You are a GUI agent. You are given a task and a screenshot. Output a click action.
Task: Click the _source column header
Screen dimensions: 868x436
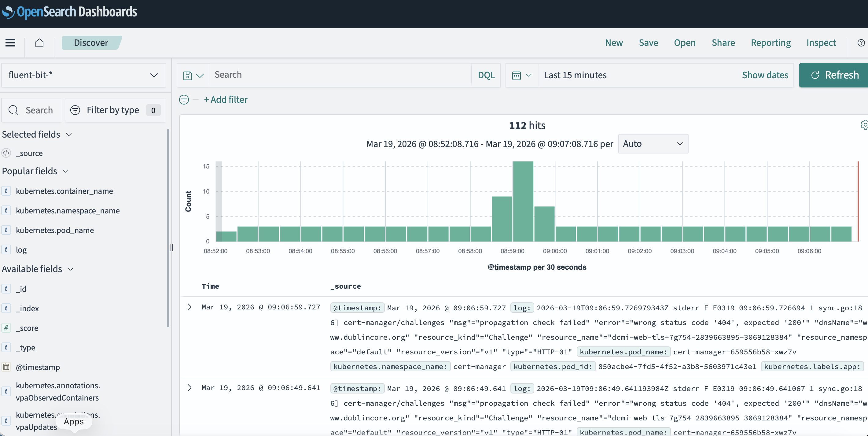tap(345, 286)
